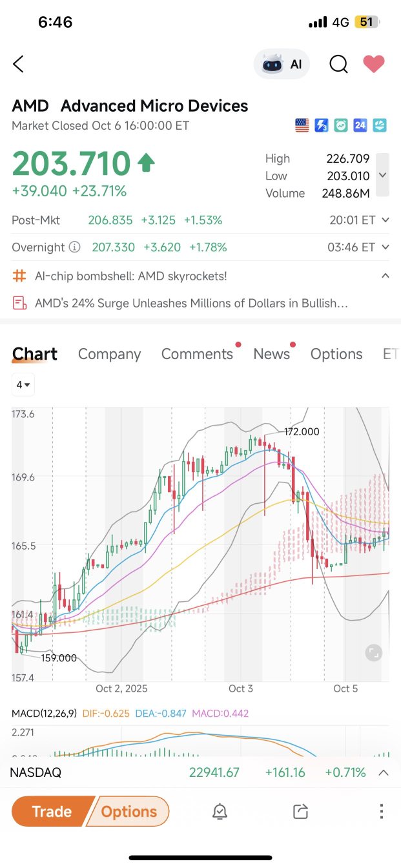Open the AI assistant robot button
Image resolution: width=401 pixels, height=868 pixels.
tap(282, 64)
